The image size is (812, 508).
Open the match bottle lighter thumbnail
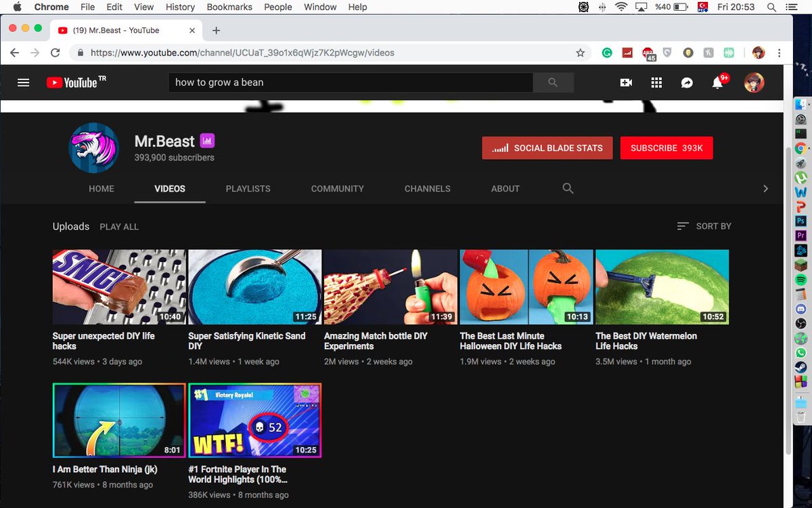390,287
